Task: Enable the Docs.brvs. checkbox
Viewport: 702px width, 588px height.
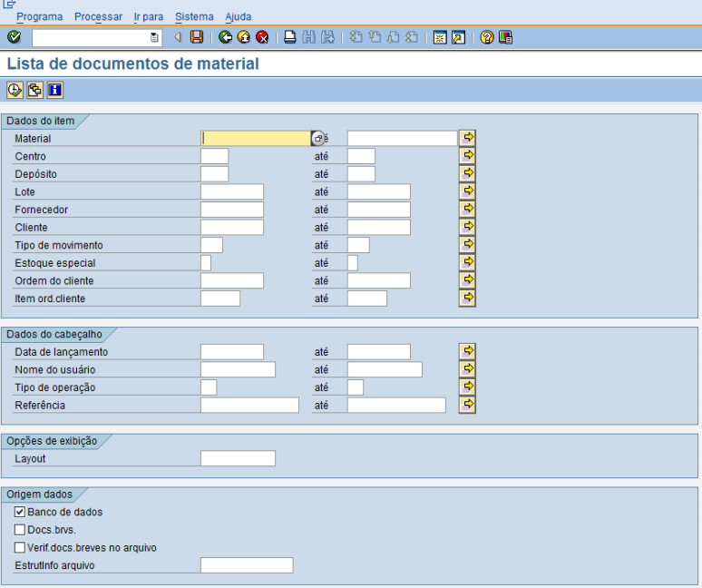Action: click(x=20, y=530)
